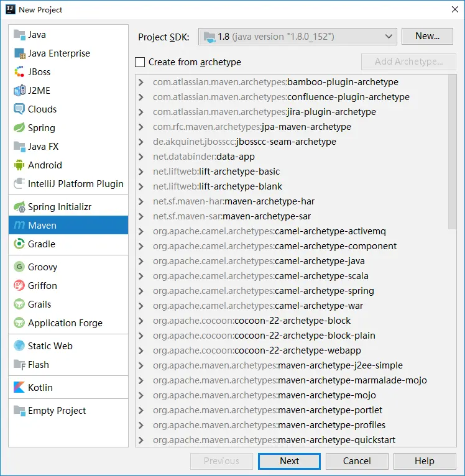465x476 pixels.
Task: Select the maven-archetype-marmalade-mojo row
Action: 292,380
